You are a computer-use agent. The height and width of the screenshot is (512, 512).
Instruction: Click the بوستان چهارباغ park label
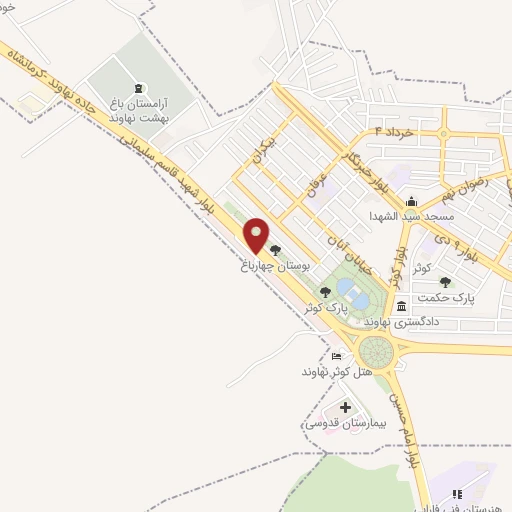pos(275,266)
